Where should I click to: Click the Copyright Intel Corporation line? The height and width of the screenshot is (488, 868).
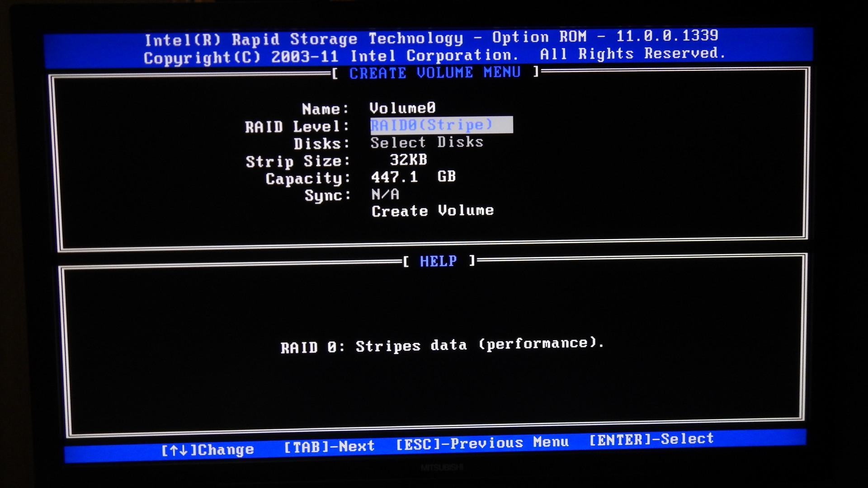tap(434, 56)
